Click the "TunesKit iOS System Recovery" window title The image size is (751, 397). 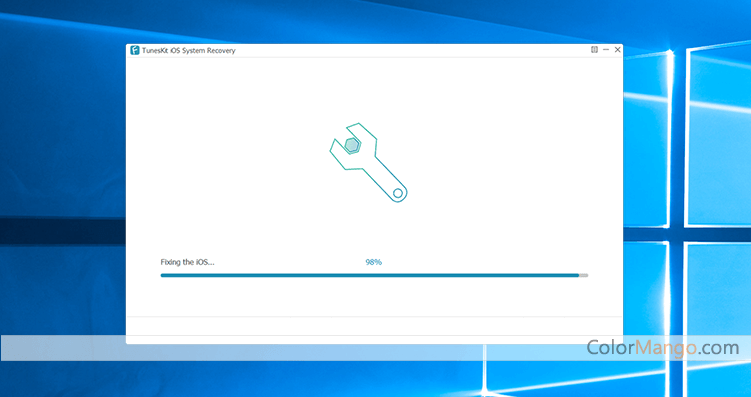point(189,50)
